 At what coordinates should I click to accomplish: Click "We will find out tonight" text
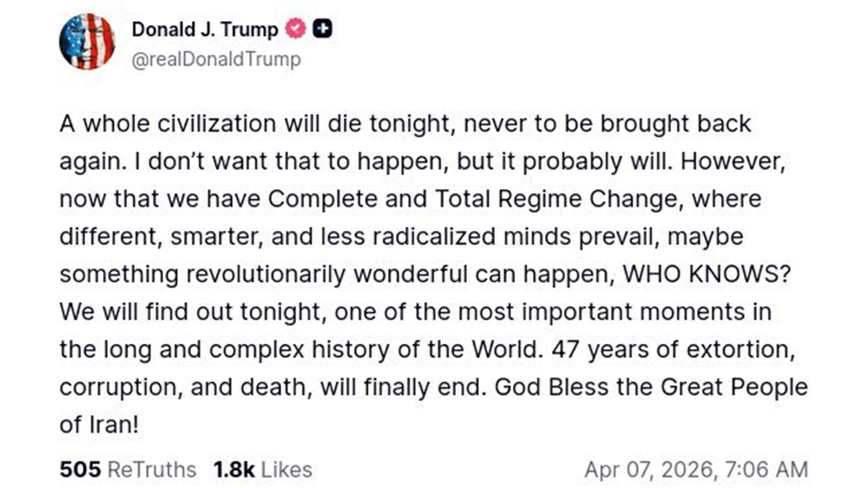pyautogui.click(x=161, y=311)
